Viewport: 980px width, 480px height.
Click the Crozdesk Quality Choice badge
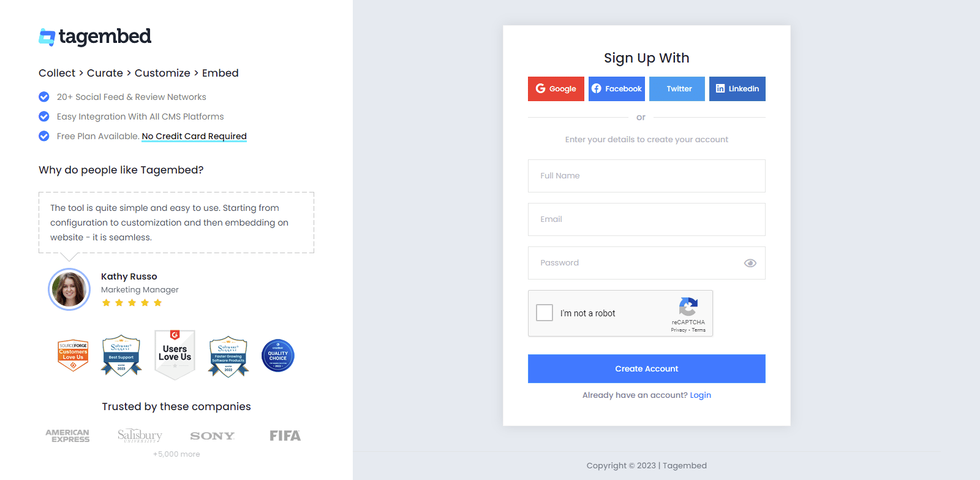pyautogui.click(x=278, y=356)
